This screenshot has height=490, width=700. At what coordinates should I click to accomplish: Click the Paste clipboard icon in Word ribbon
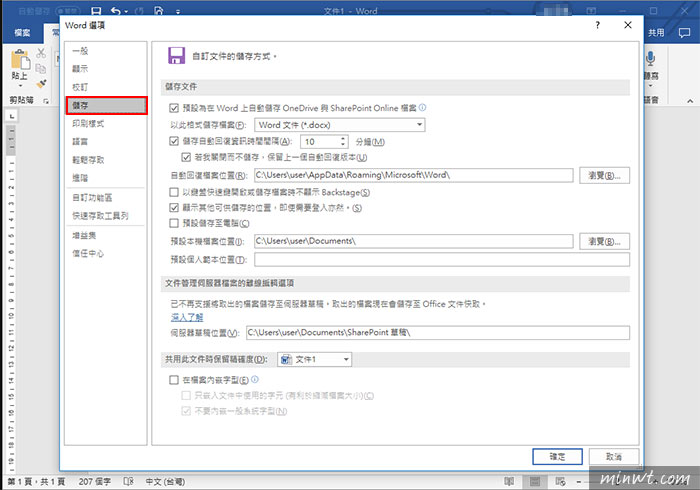click(20, 59)
